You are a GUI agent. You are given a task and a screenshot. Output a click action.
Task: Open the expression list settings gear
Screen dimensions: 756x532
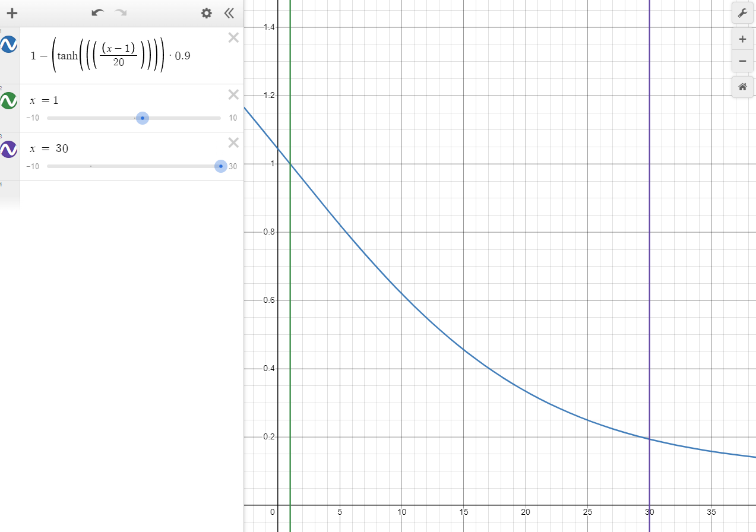tap(206, 13)
